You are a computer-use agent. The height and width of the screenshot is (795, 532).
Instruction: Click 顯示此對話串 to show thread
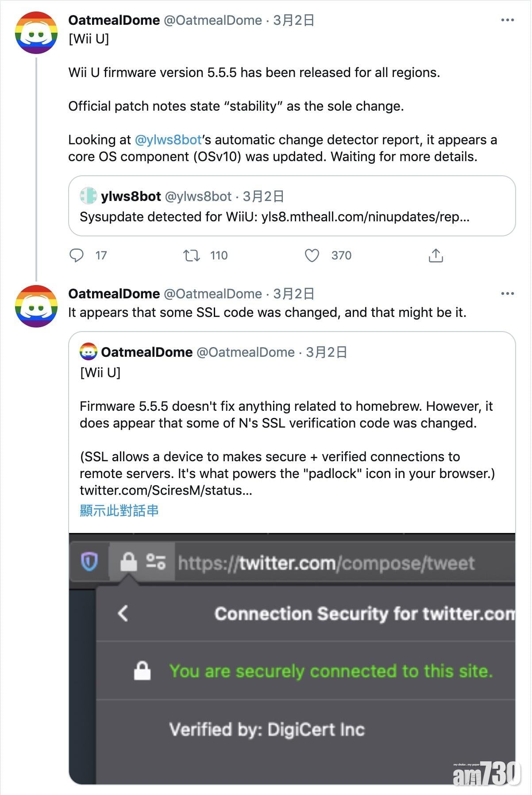(x=119, y=511)
